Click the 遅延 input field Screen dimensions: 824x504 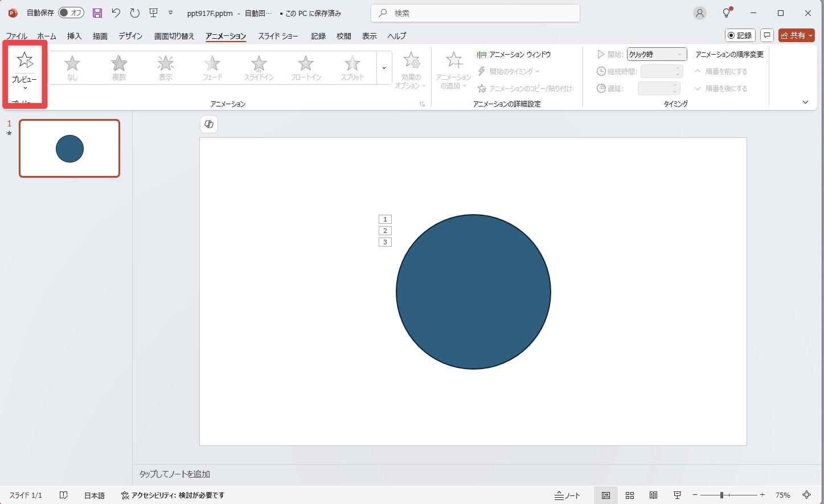pyautogui.click(x=659, y=89)
